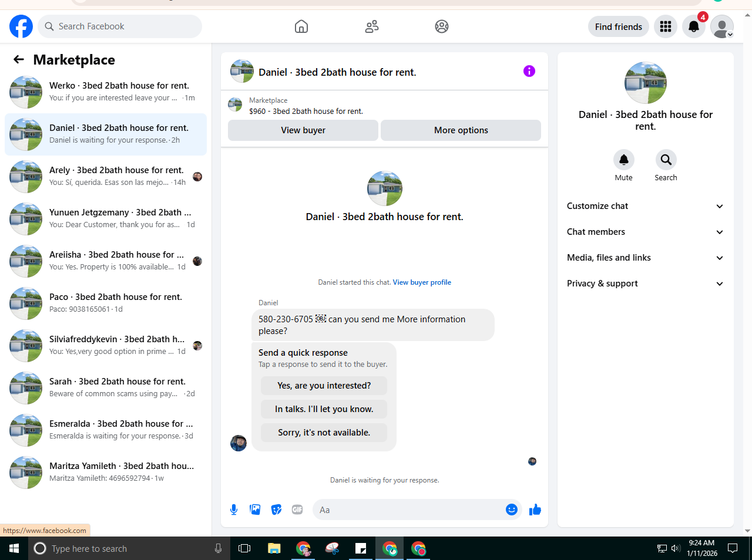Open the Maritza Yamileth conversation
The height and width of the screenshot is (560, 752).
pyautogui.click(x=106, y=473)
